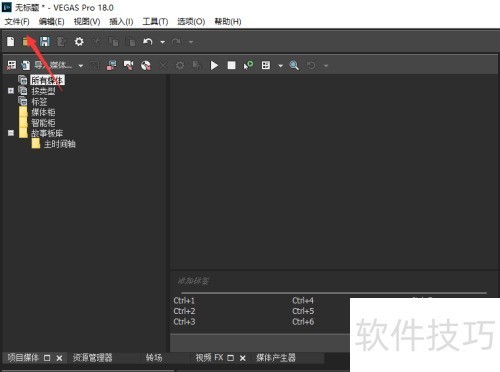Switch to the 资源管理器 tab

point(93,358)
